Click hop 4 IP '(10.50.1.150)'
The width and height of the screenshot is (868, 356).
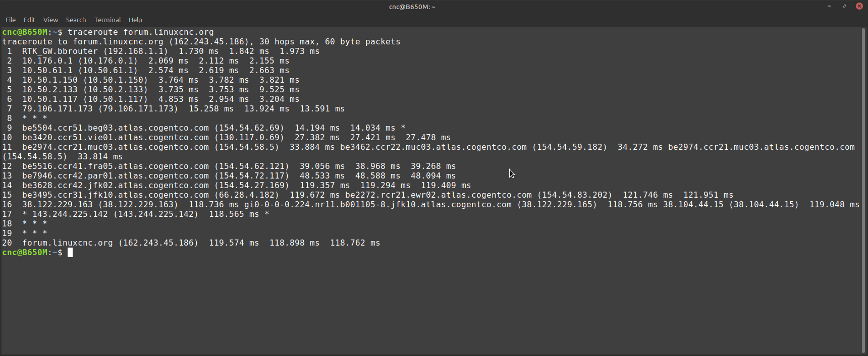pyautogui.click(x=116, y=80)
